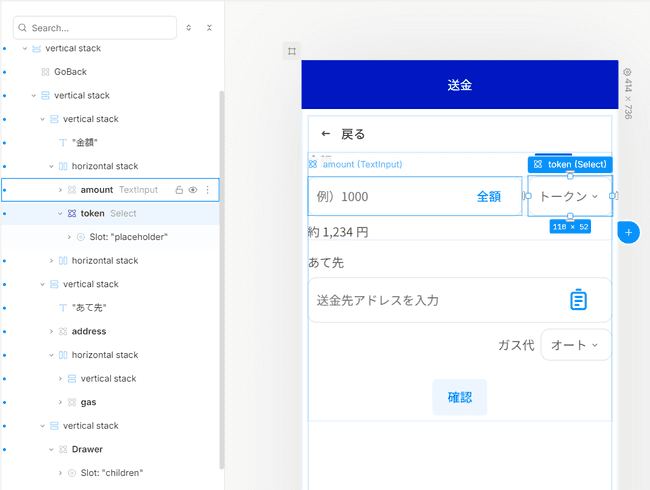The image size is (650, 490).
Task: Expand the gas node
Action: 60,402
